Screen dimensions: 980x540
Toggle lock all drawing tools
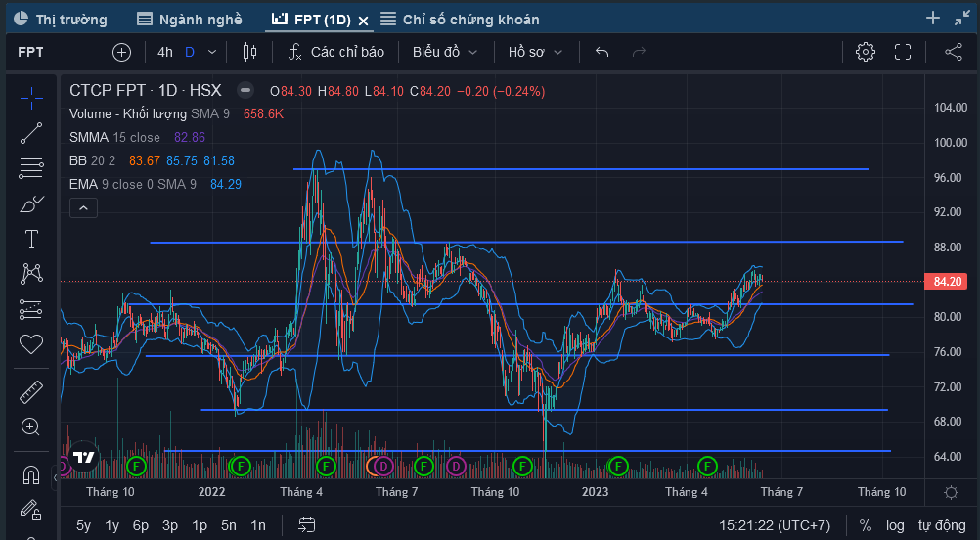click(x=31, y=510)
